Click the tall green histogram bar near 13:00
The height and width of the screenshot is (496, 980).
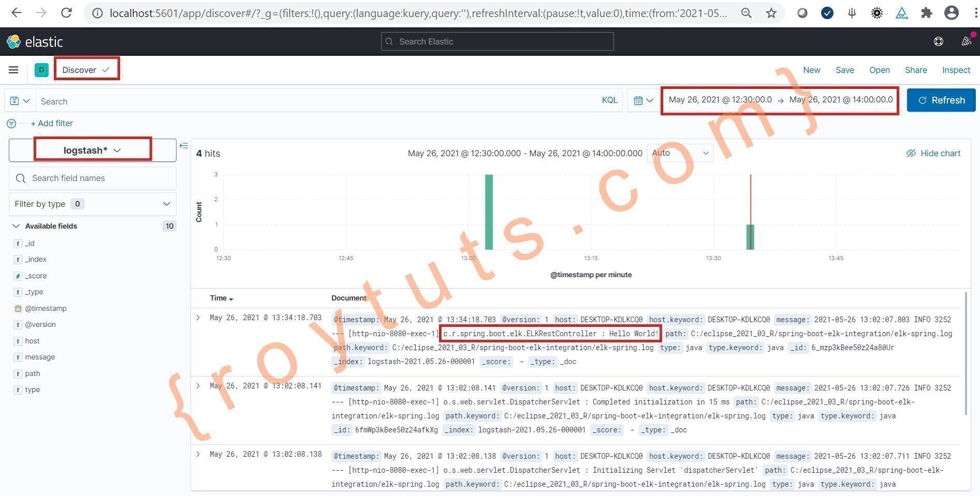489,212
